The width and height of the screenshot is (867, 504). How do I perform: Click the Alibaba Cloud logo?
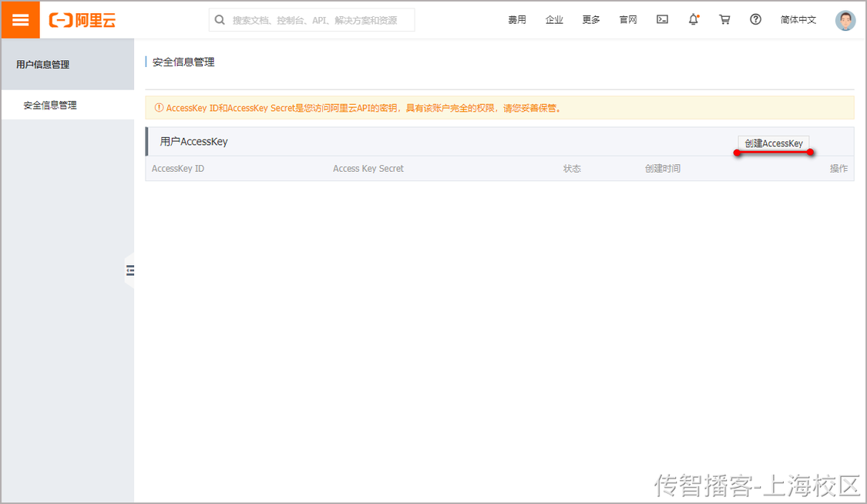[82, 21]
